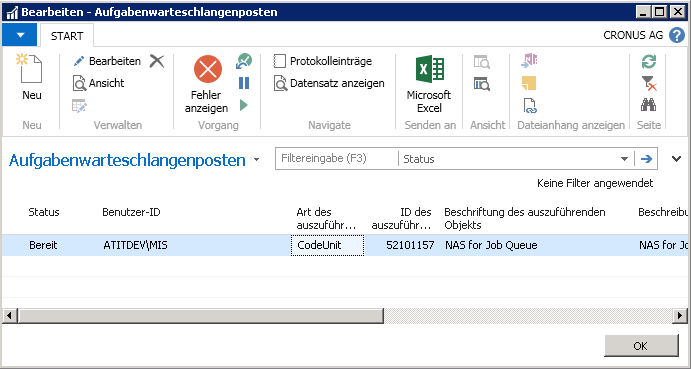Open the Ansicht view action
Screen dimensions: 691x369
pos(99,83)
